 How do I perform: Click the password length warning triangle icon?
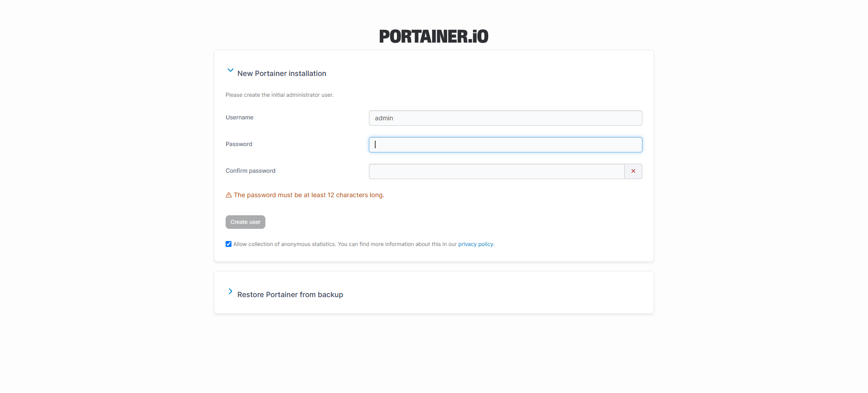coord(229,195)
